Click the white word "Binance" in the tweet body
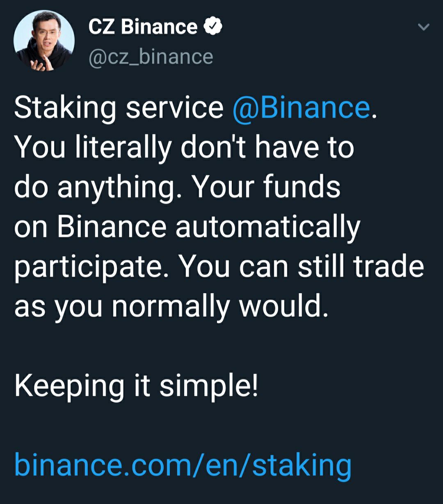This screenshot has height=504, width=443. point(112,226)
